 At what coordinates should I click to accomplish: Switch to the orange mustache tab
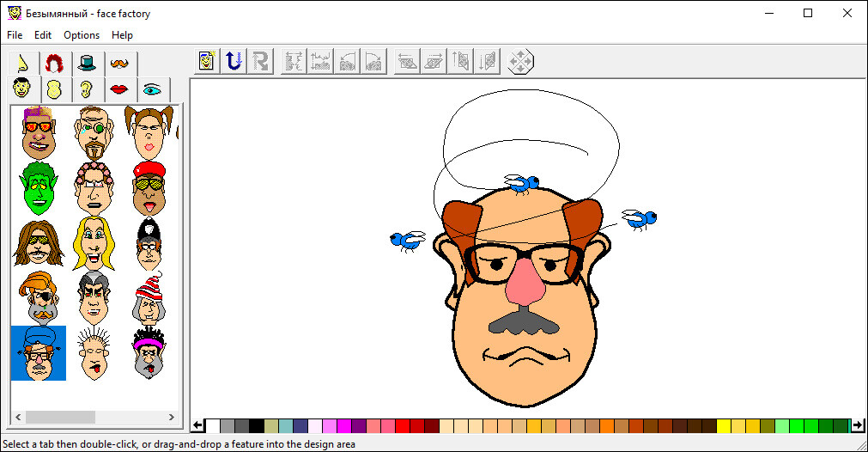119,63
